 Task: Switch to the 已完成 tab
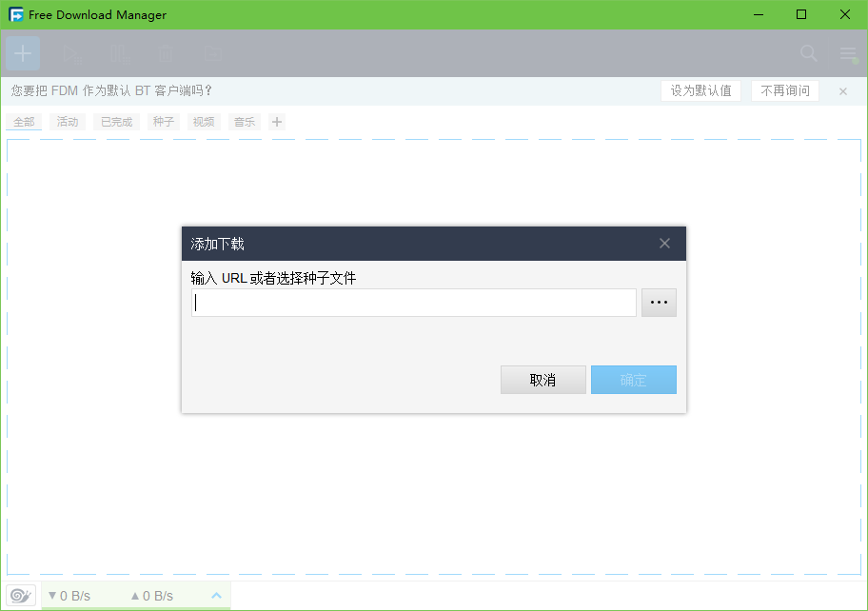(x=115, y=122)
